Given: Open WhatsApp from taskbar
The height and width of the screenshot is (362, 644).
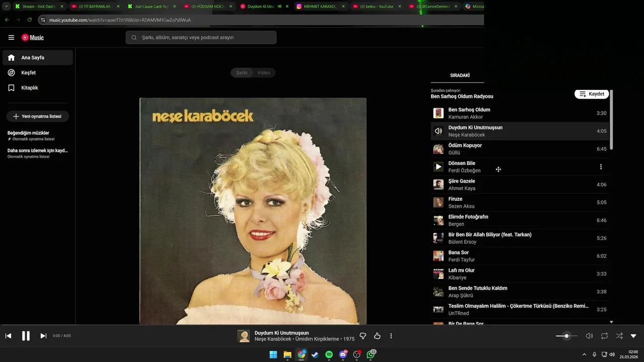Looking at the screenshot, I should coord(371,354).
